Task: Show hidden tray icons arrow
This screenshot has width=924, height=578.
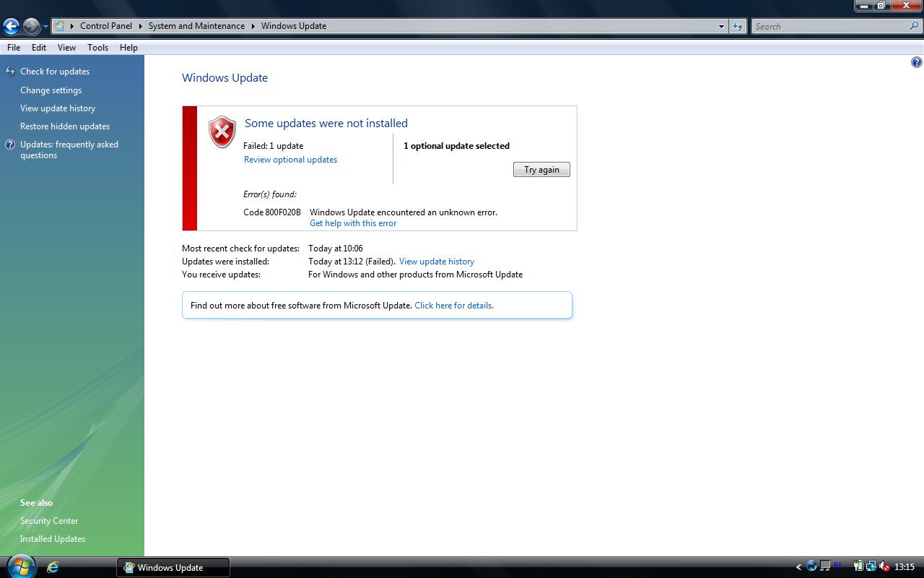Action: point(798,567)
